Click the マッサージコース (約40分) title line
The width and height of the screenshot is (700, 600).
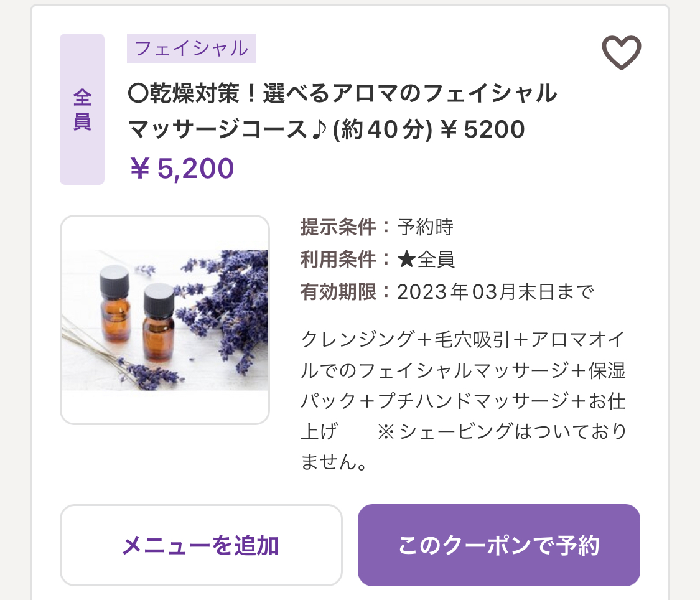(x=326, y=129)
